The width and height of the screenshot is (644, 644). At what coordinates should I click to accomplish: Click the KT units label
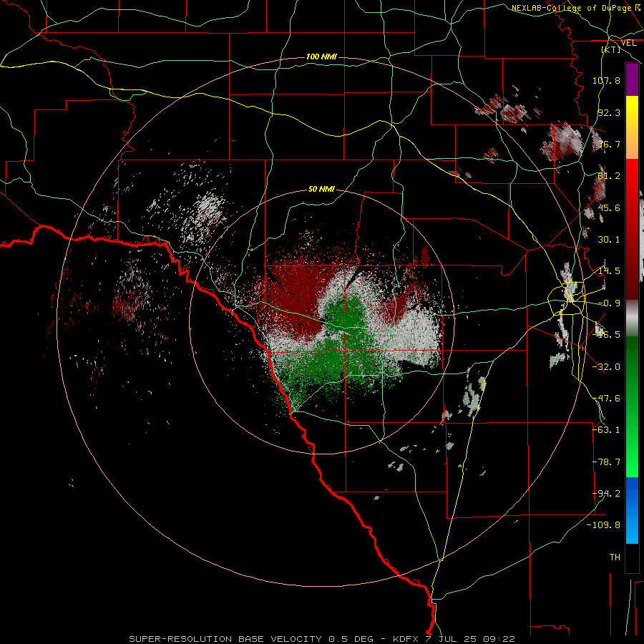click(611, 49)
